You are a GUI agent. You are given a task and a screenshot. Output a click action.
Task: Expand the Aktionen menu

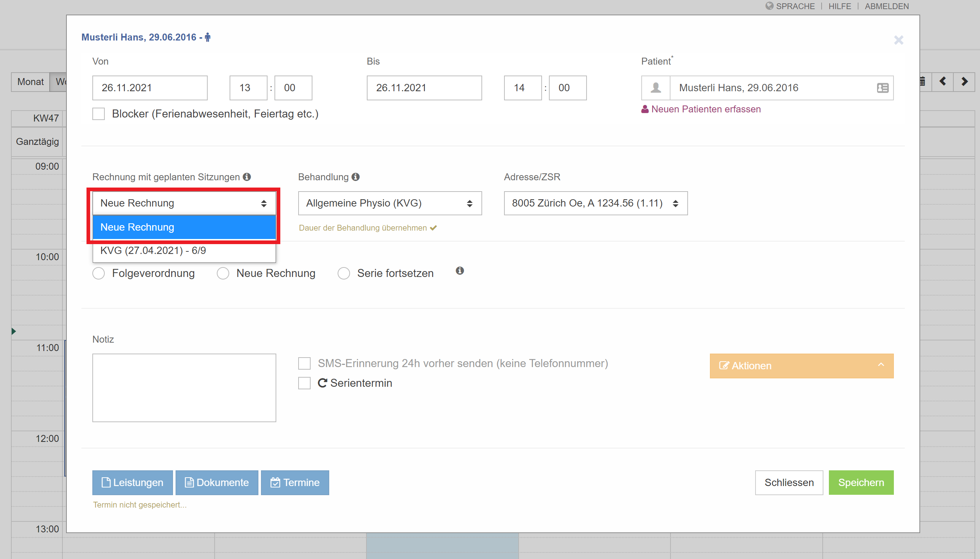tap(802, 366)
